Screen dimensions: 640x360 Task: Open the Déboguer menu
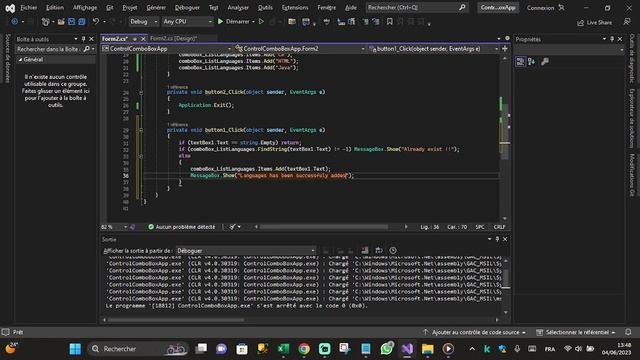click(x=187, y=8)
